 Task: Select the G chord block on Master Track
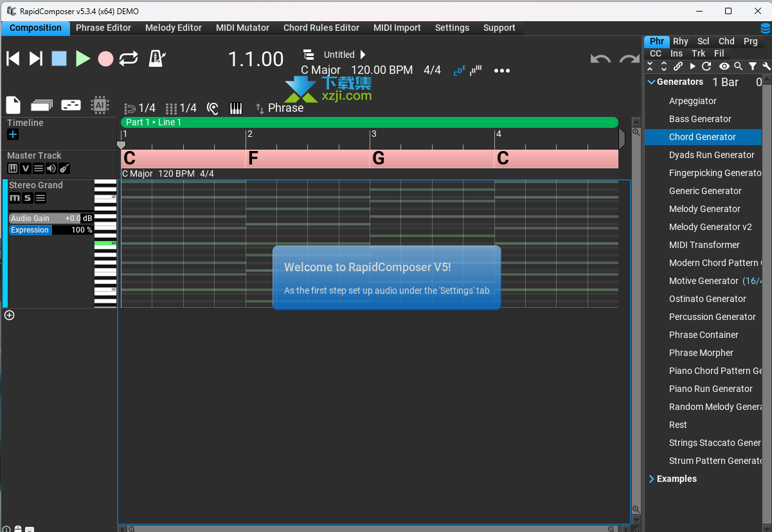(432, 159)
